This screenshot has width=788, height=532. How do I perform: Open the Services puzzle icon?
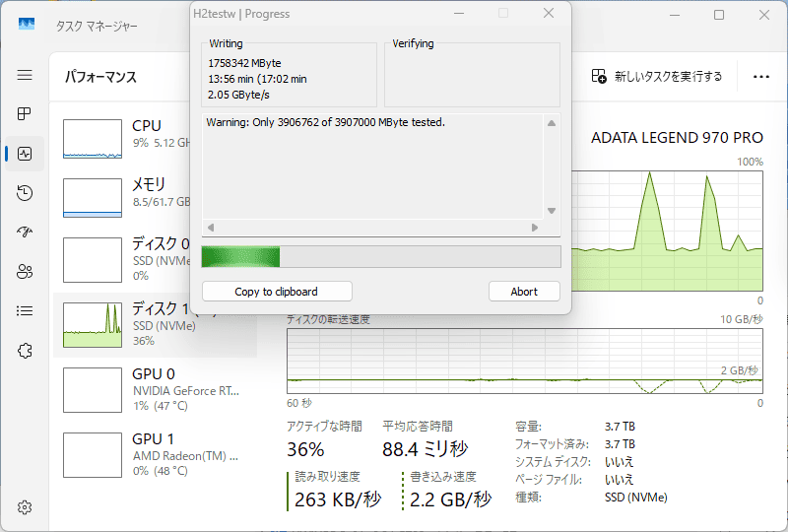(x=25, y=351)
